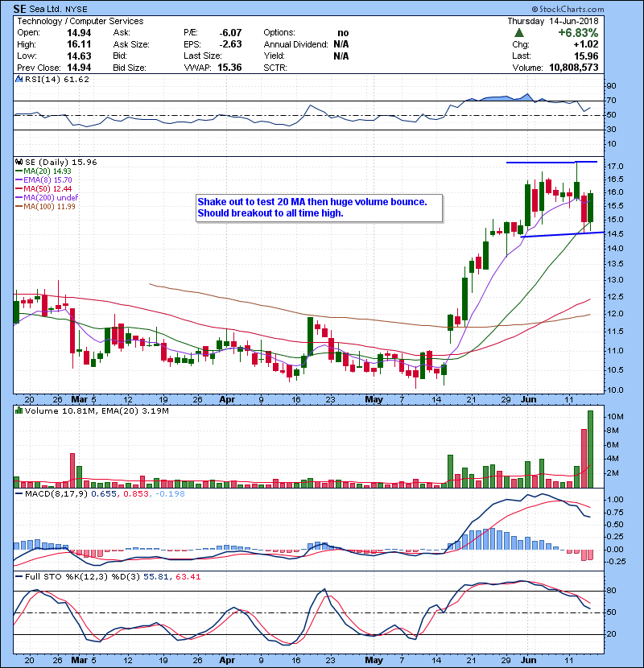Click the EPS value -2.63
The height and width of the screenshot is (668, 644).
230,44
